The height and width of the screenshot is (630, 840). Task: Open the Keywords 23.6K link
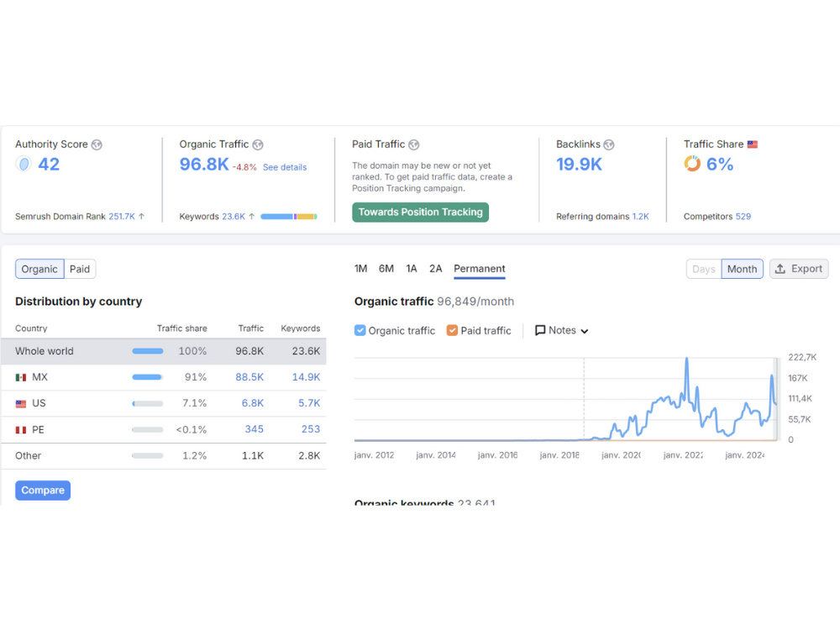pyautogui.click(x=234, y=217)
